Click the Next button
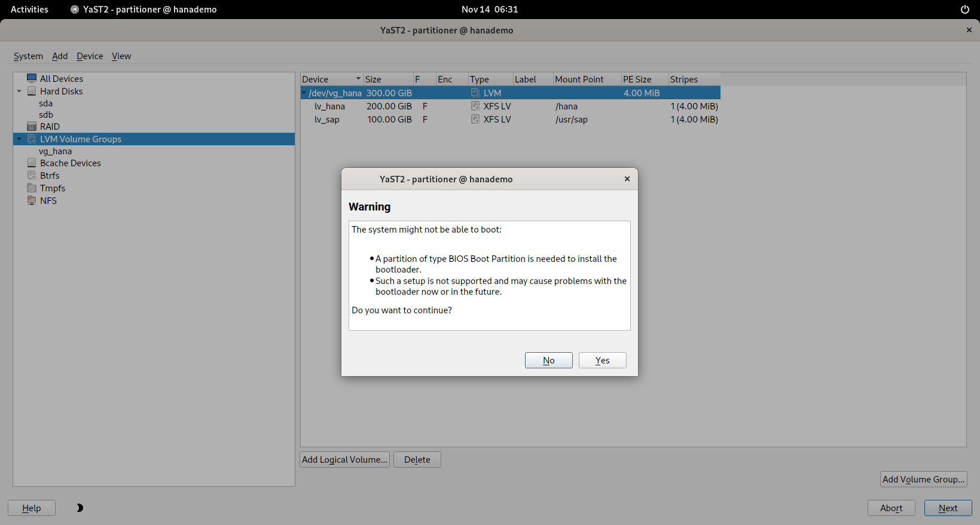 (x=948, y=508)
